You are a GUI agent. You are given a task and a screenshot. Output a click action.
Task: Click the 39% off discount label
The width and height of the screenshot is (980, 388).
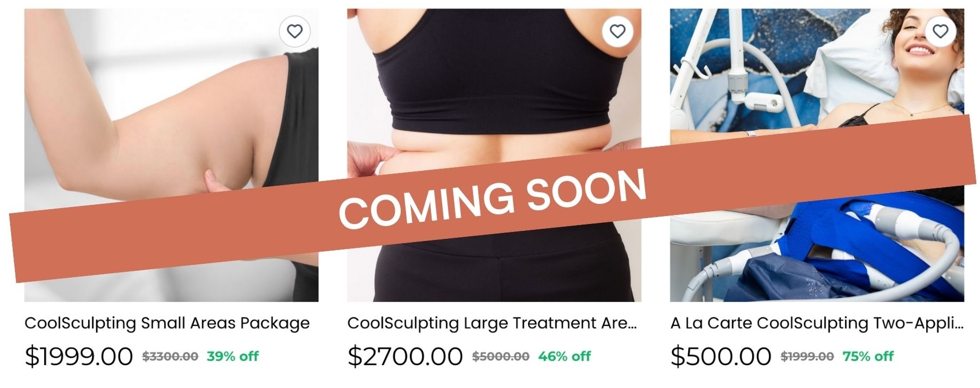[233, 357]
